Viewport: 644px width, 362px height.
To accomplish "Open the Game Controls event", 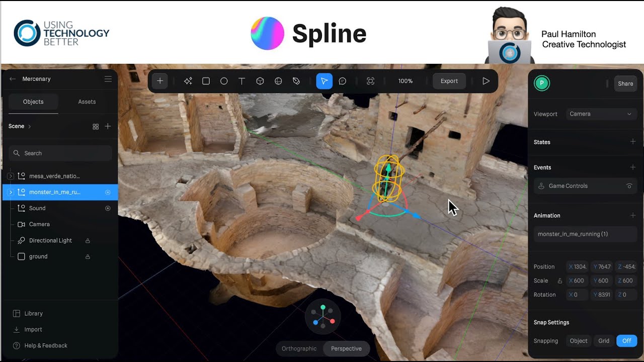I will 586,186.
